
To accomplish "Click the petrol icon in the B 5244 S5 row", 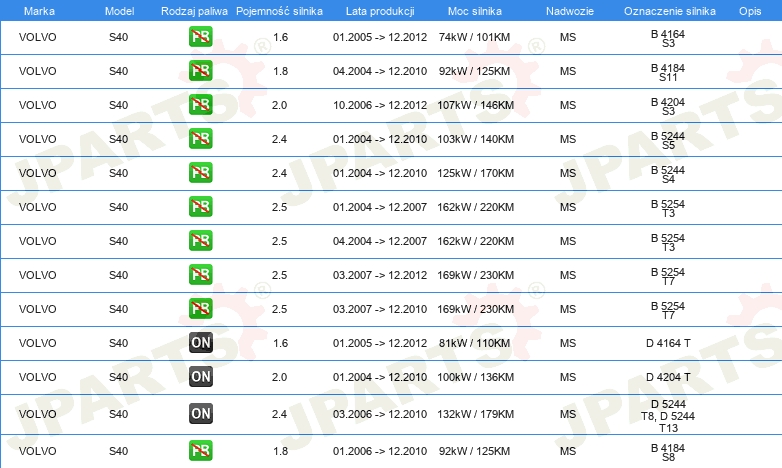I will [200, 139].
